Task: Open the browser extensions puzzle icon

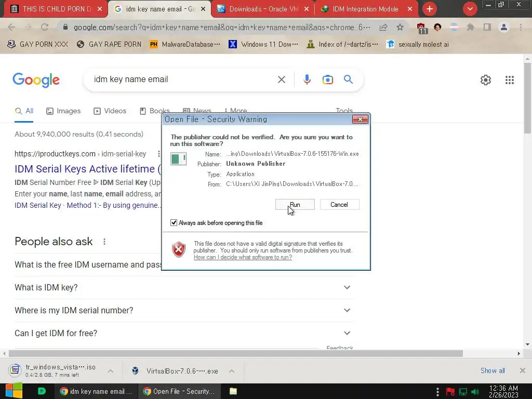Action: pyautogui.click(x=470, y=27)
